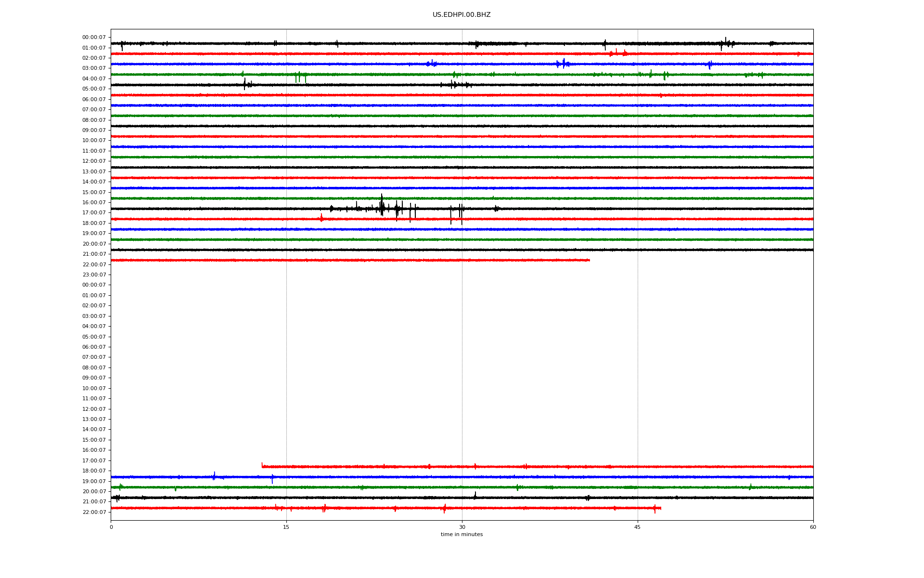Select the x-axis tick label 45
This screenshot has width=924, height=578.
coord(638,527)
